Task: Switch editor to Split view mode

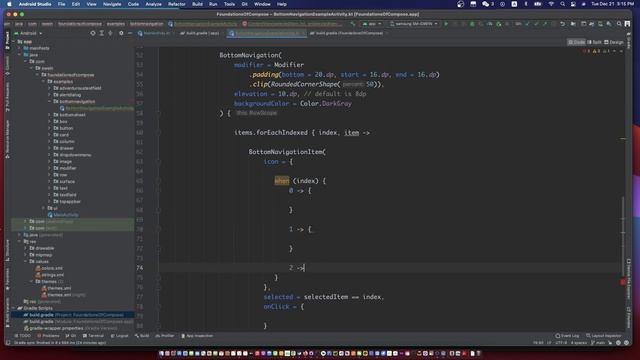Action: [x=594, y=42]
